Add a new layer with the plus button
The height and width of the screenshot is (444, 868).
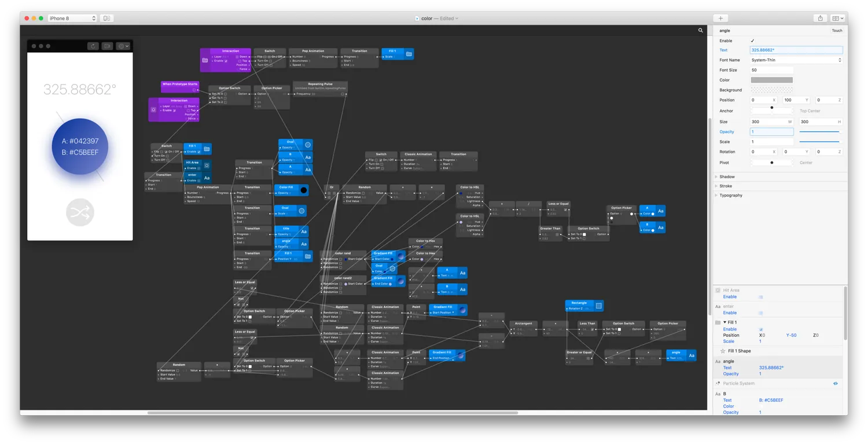click(720, 19)
